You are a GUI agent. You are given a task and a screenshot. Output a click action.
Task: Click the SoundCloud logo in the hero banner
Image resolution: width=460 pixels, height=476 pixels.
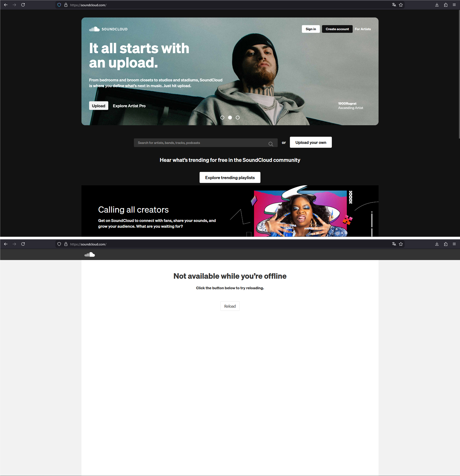click(x=108, y=29)
